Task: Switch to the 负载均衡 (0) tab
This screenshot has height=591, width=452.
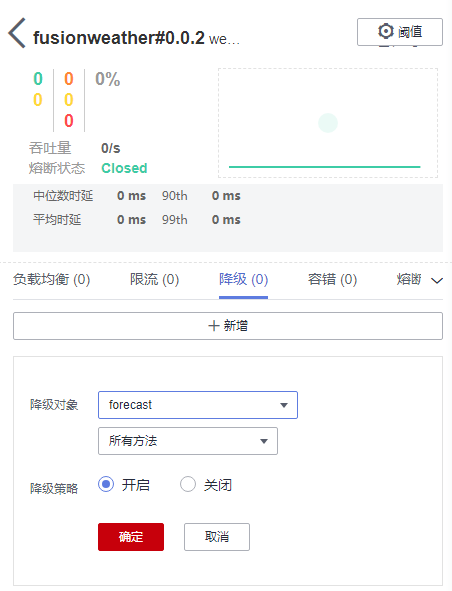Action: tap(52, 280)
